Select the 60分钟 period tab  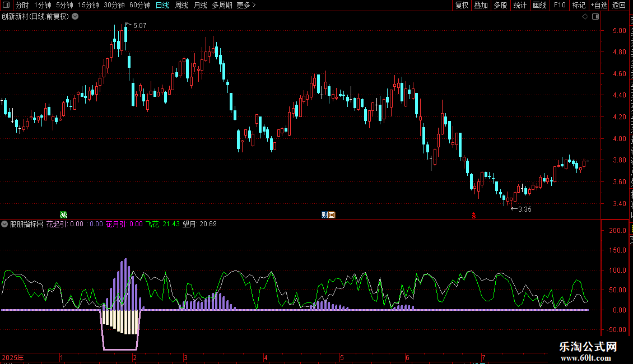click(140, 5)
